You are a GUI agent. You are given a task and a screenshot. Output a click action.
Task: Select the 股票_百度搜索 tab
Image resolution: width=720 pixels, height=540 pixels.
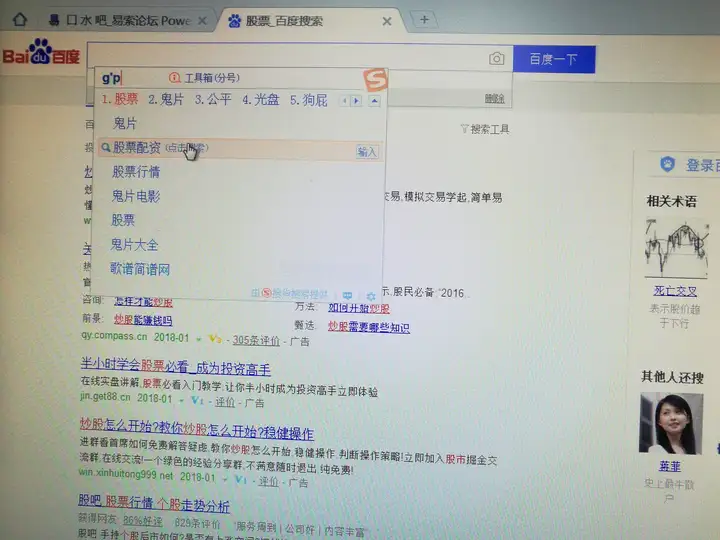(x=284, y=21)
